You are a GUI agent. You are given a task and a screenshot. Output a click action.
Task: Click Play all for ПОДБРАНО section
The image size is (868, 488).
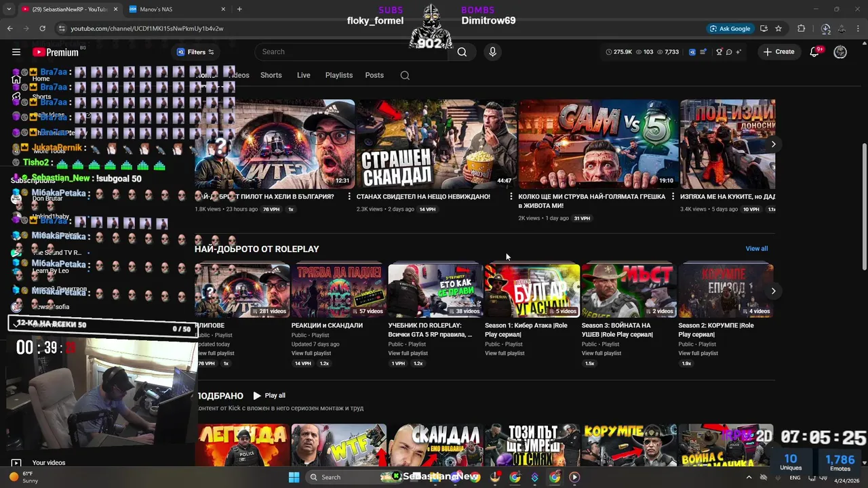click(269, 396)
